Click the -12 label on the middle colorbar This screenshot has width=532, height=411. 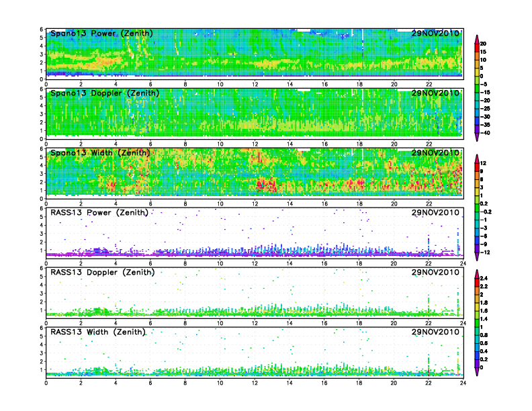click(485, 253)
